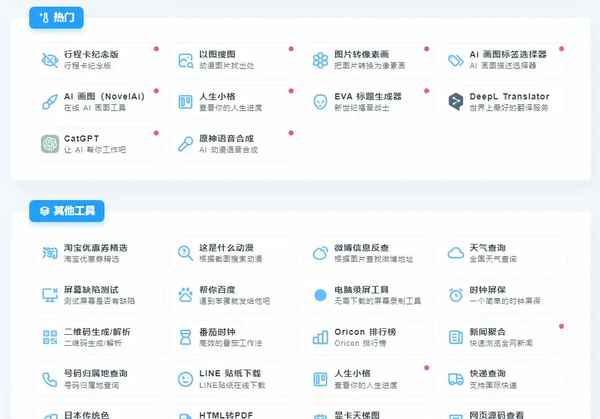Screen dimensions: 600x419
Task: Open the 行程卡纪念版 title link
Action: 91,54
